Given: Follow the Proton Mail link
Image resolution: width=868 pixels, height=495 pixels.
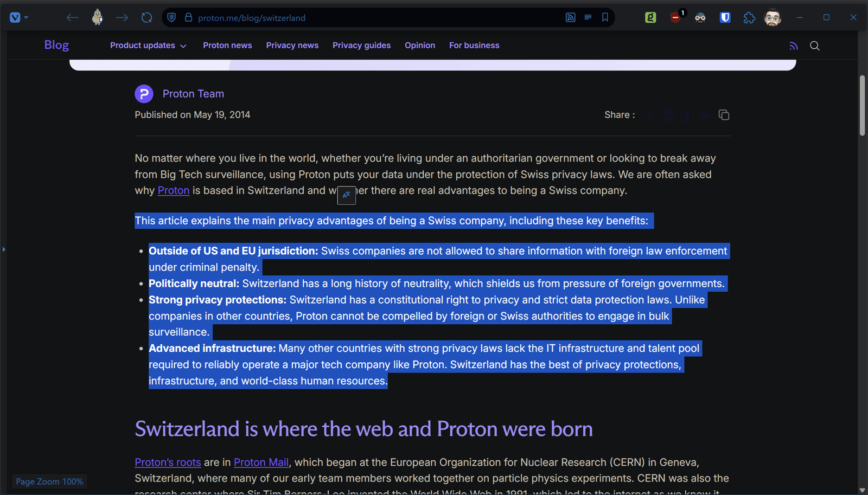Looking at the screenshot, I should 261,462.
